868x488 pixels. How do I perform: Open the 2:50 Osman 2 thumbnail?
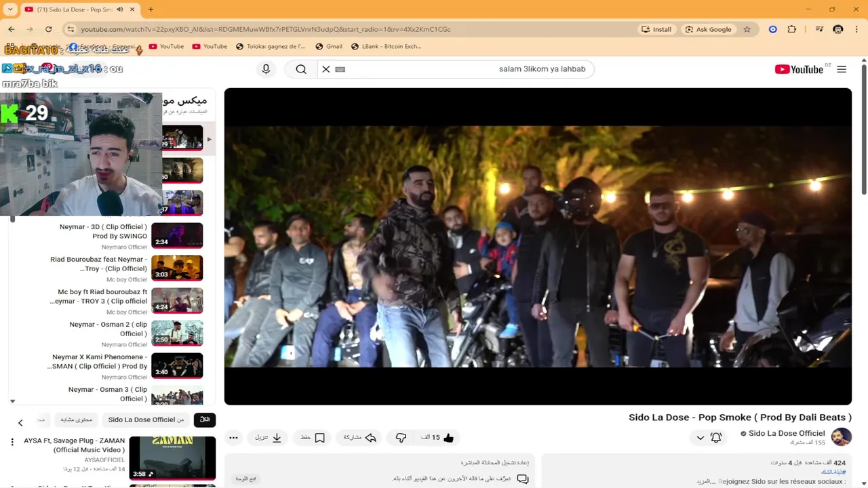point(177,333)
